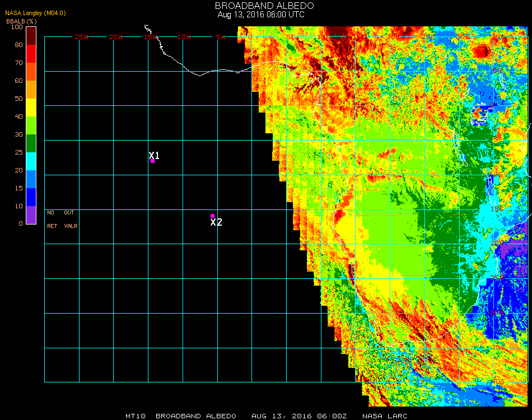Select the yellow 40-50 colorbar segment
Image resolution: width=532 pixels, height=420 pixels.
pos(31,107)
